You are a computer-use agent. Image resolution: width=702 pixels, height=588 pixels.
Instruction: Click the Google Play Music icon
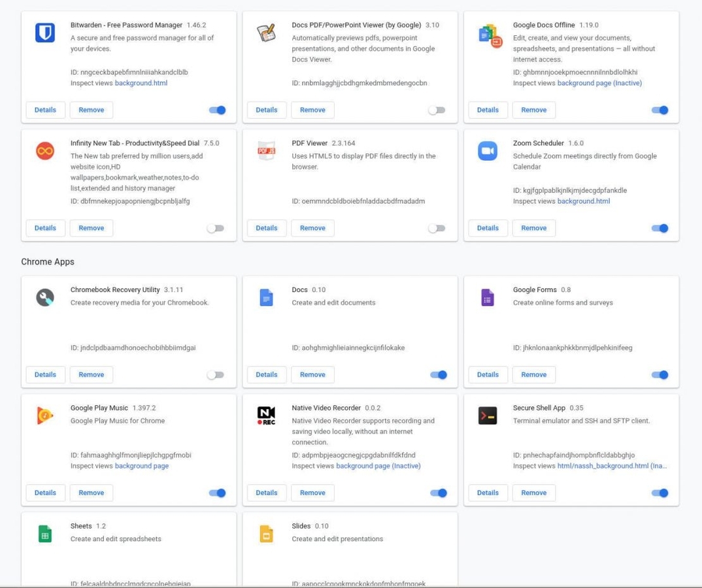[x=44, y=415]
